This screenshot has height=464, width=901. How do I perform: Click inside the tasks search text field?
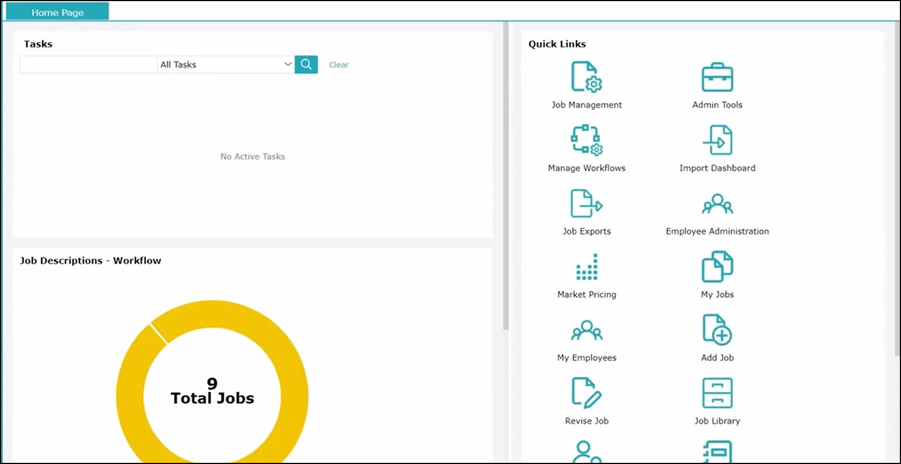coord(88,65)
